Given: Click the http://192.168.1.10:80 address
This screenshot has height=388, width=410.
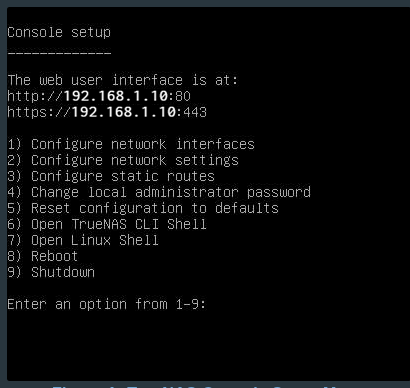Looking at the screenshot, I should [x=99, y=96].
